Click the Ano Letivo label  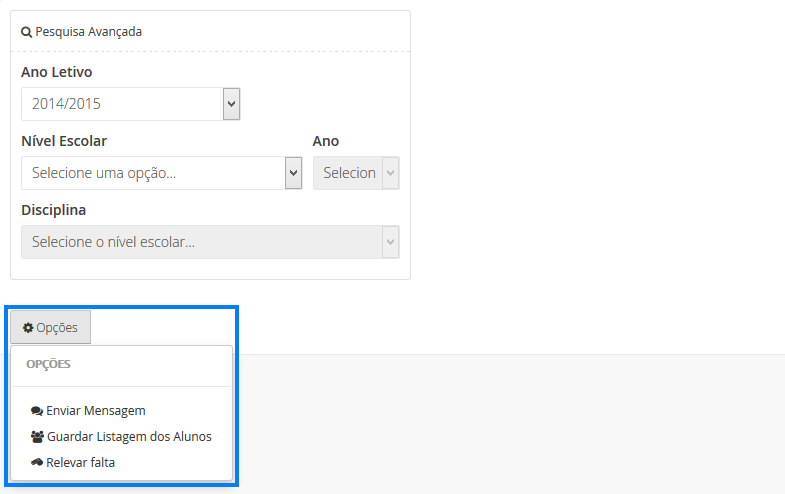57,72
